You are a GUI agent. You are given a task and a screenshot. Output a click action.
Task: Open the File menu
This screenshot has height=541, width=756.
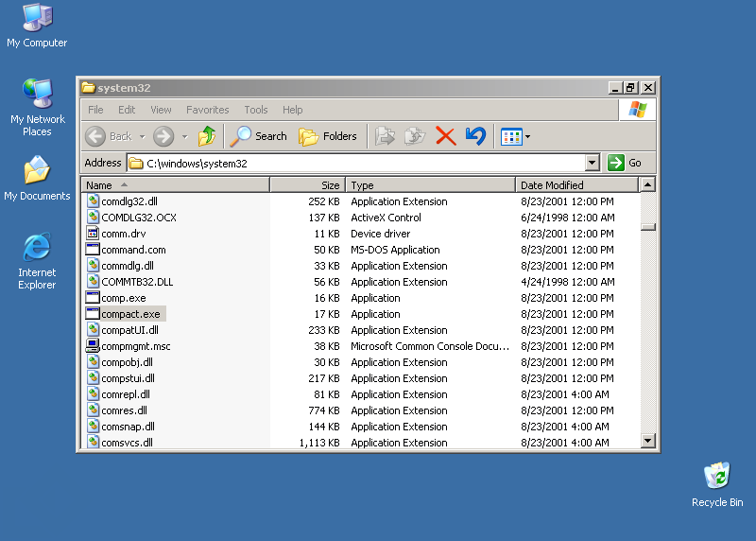click(95, 110)
